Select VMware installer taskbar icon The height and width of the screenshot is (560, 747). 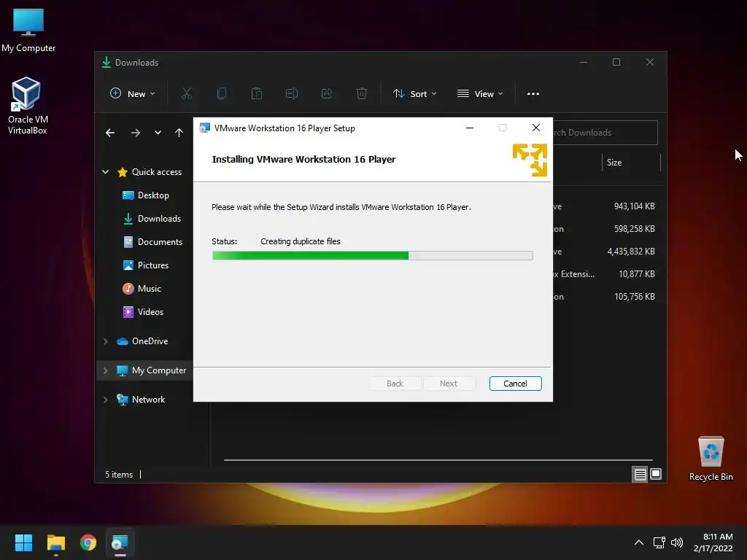120,542
